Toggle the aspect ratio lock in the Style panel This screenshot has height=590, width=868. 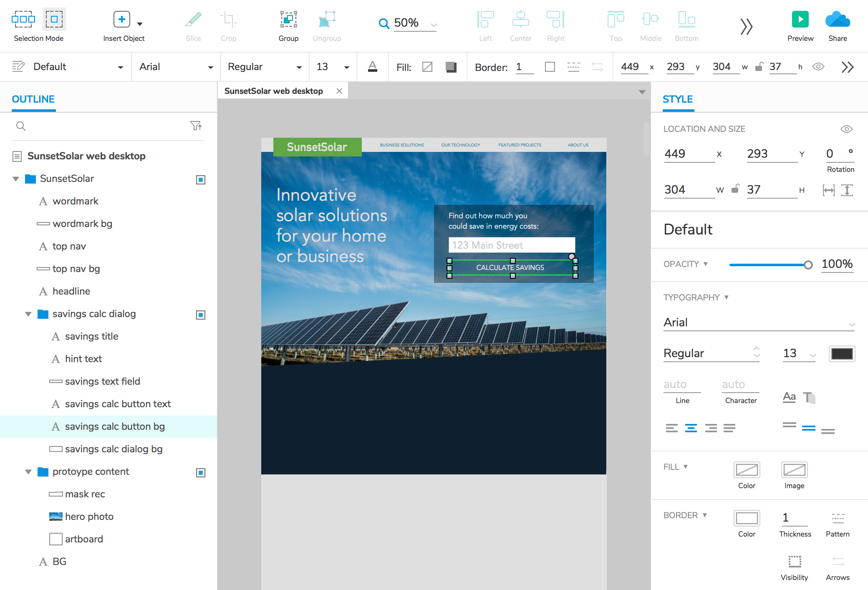(x=735, y=189)
